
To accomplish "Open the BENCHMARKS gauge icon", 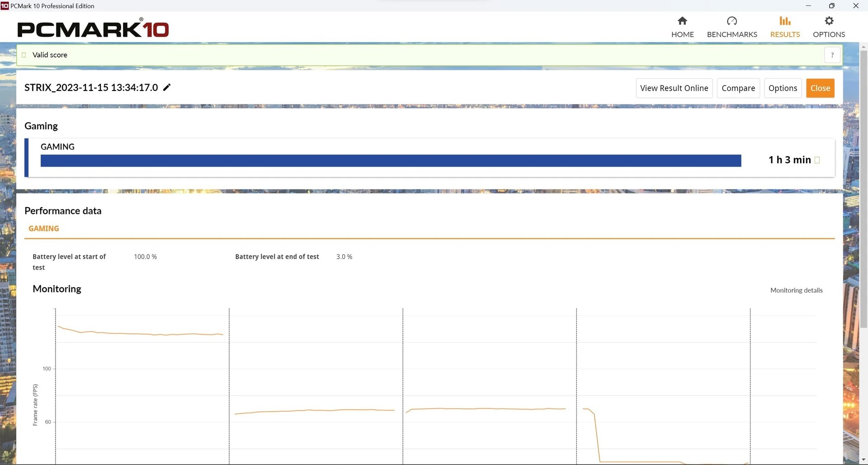I will 731,21.
